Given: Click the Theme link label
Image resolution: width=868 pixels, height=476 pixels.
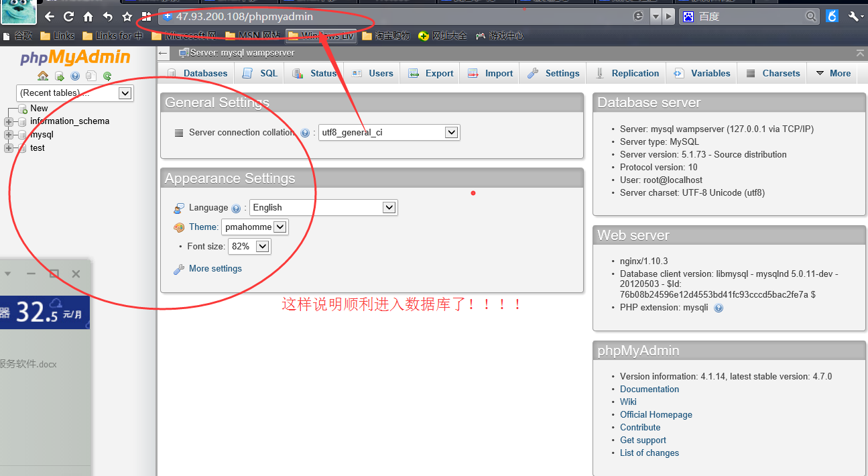Looking at the screenshot, I should 203,227.
